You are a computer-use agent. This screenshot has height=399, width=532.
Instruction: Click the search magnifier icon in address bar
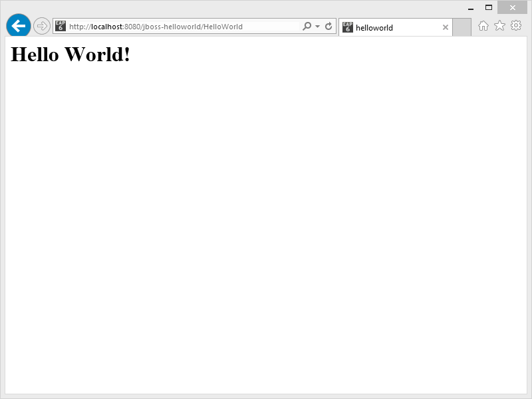307,26
